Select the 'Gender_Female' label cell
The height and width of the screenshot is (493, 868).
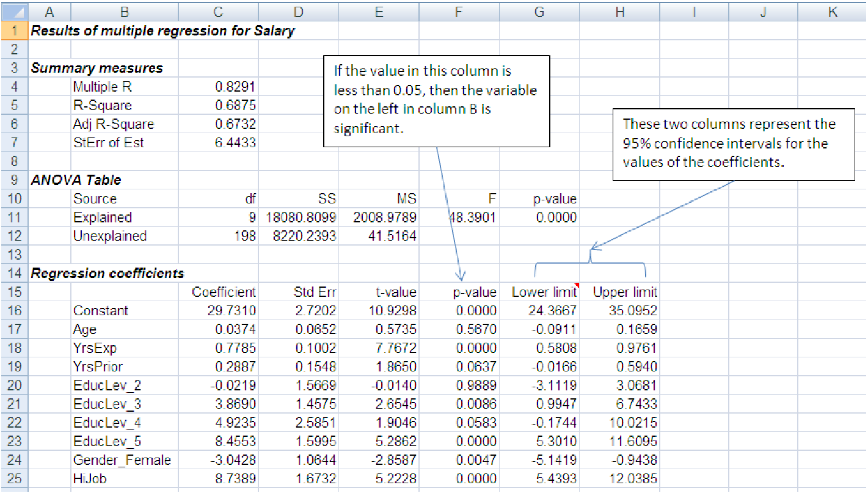125,460
